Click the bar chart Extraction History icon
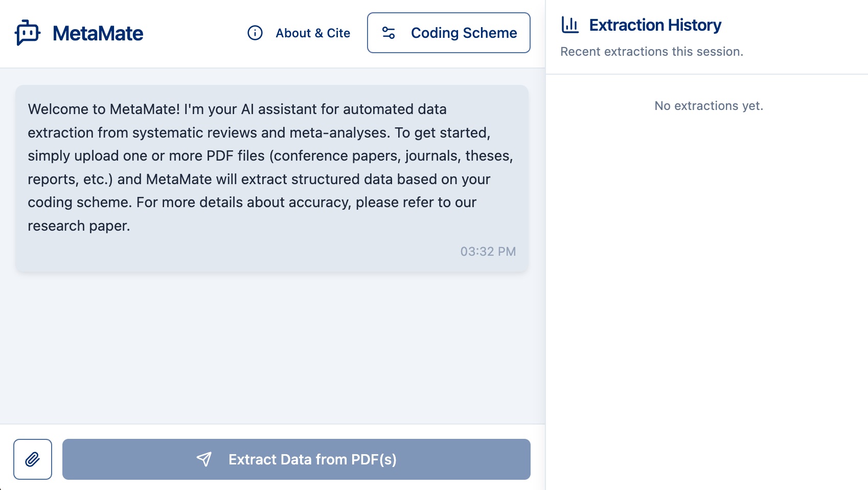This screenshot has height=490, width=868. click(x=570, y=25)
